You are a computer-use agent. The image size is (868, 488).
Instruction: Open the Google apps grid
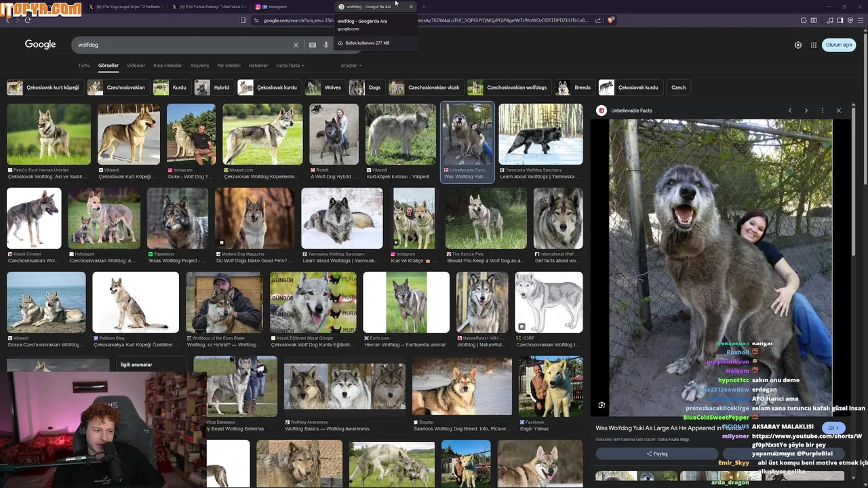pos(814,45)
